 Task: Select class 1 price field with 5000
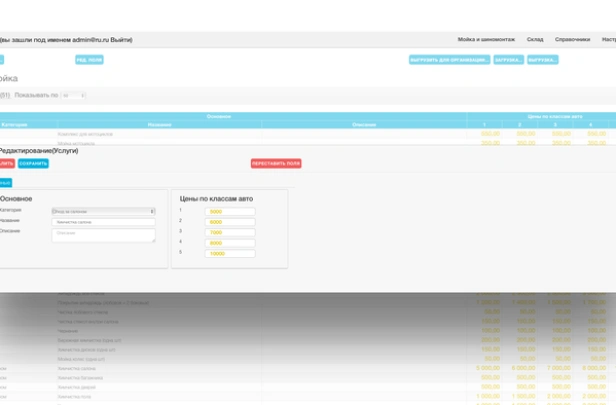(x=230, y=211)
